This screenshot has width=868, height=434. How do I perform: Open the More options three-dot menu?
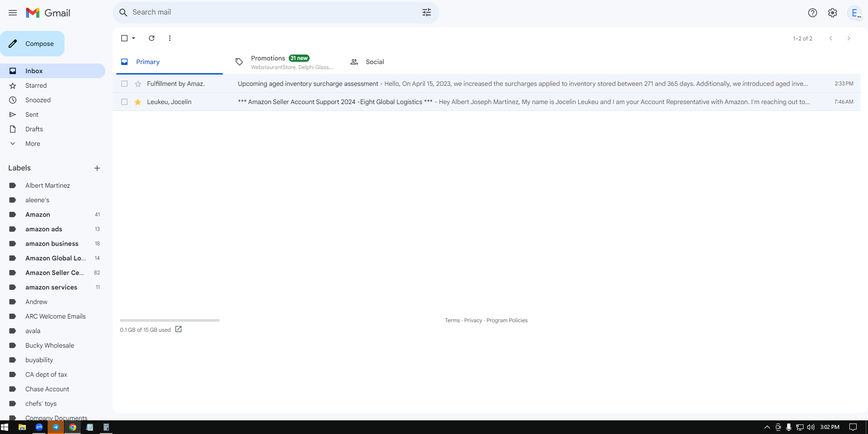pos(170,38)
